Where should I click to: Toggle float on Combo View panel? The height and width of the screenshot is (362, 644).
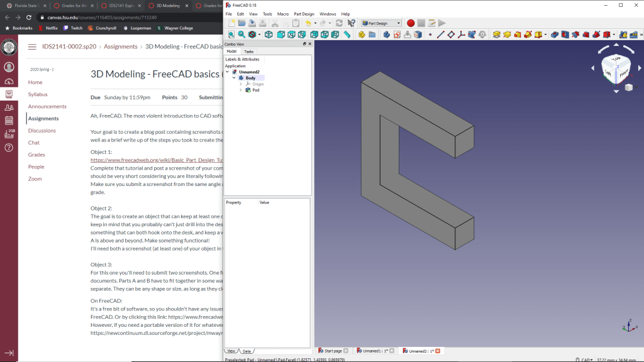[304, 44]
